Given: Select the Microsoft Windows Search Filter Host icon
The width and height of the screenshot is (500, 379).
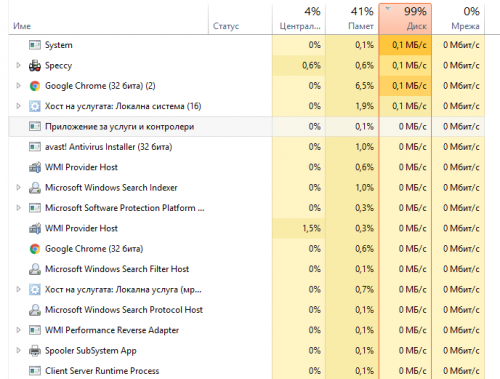Looking at the screenshot, I should (x=35, y=269).
